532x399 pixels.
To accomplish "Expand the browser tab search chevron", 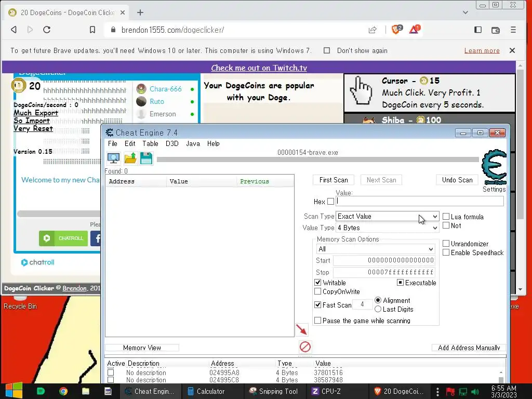I will click(x=465, y=12).
